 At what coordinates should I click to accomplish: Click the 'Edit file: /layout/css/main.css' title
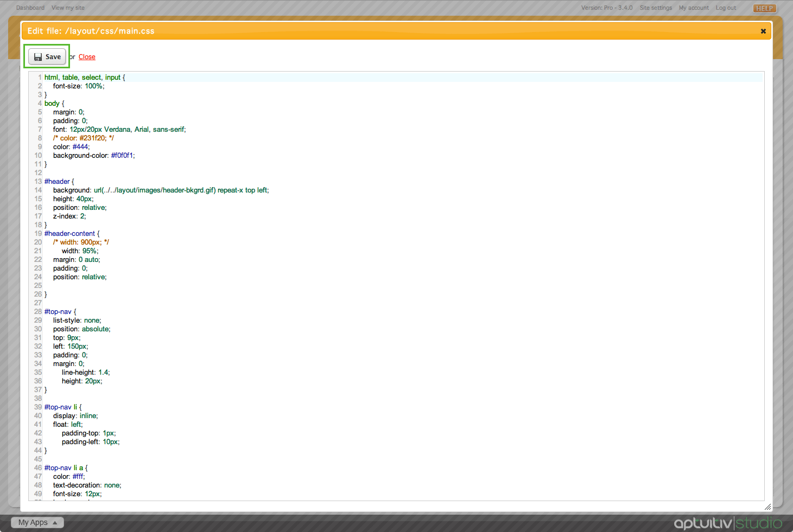click(91, 31)
